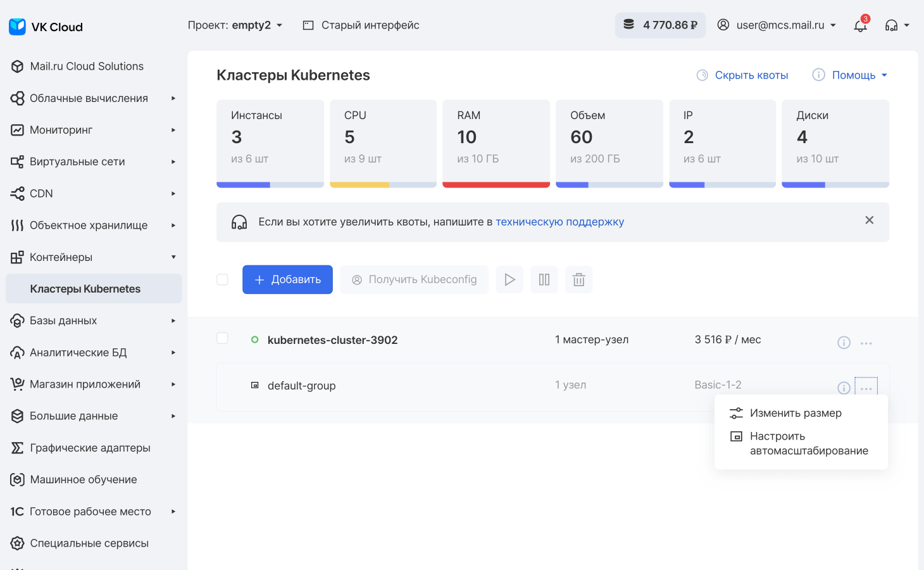924x570 pixels.
Task: Check the kubernetes-cluster-3902 checkbox
Action: coord(222,338)
